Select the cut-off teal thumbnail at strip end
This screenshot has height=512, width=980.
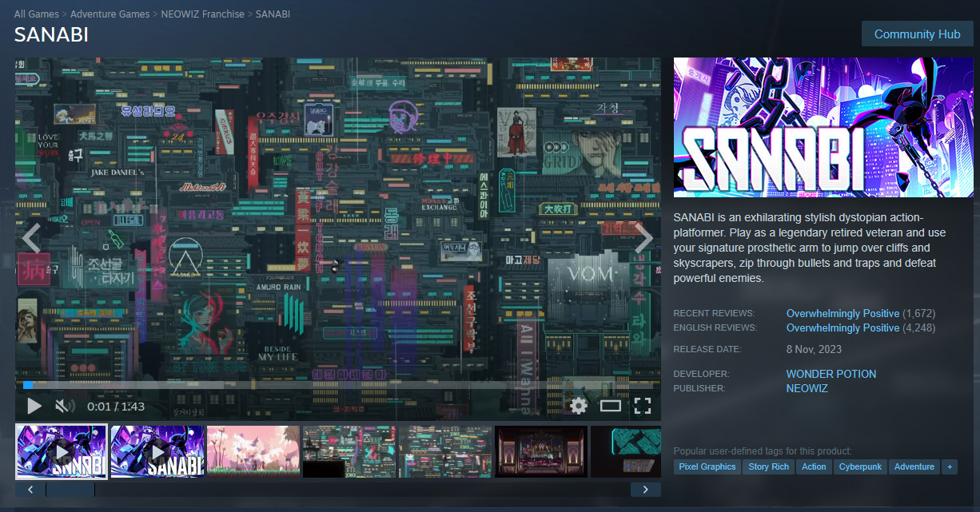tap(626, 451)
